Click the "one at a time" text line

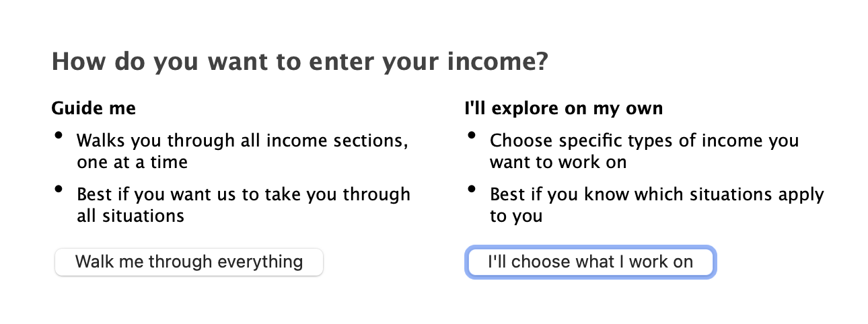pyautogui.click(x=132, y=162)
